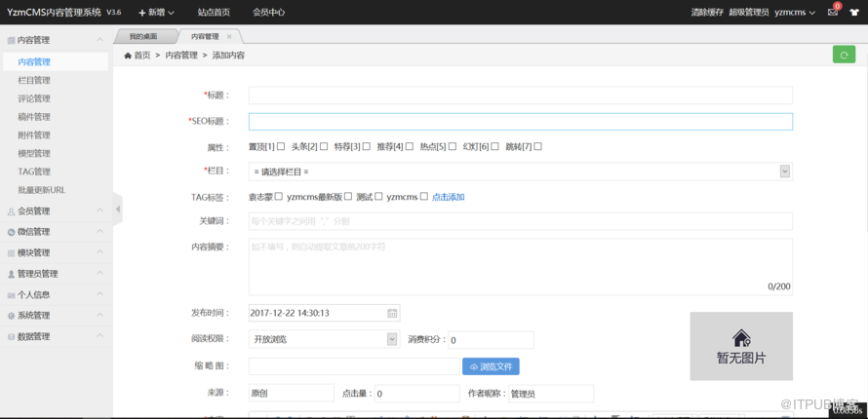Click the 点击添加 tag link
This screenshot has width=868, height=419.
pyautogui.click(x=448, y=197)
